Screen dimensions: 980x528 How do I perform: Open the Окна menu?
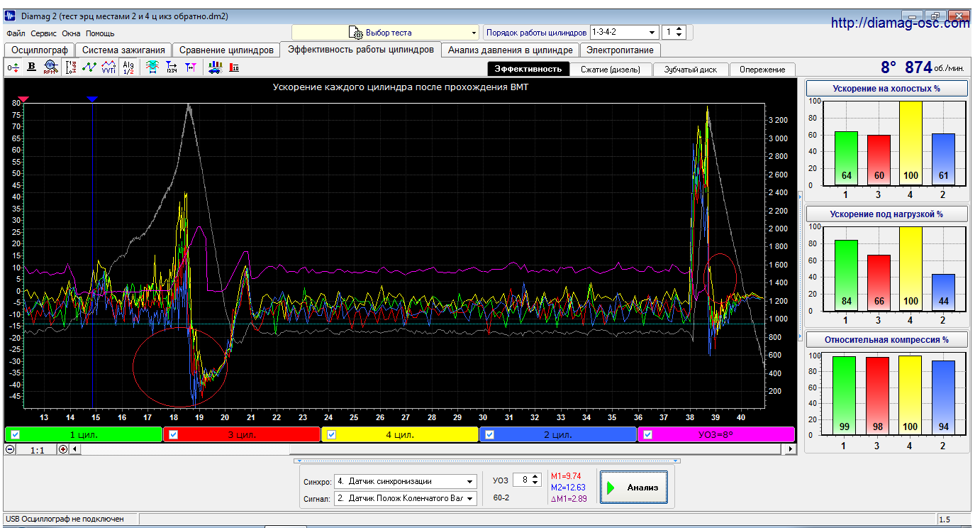[71, 33]
